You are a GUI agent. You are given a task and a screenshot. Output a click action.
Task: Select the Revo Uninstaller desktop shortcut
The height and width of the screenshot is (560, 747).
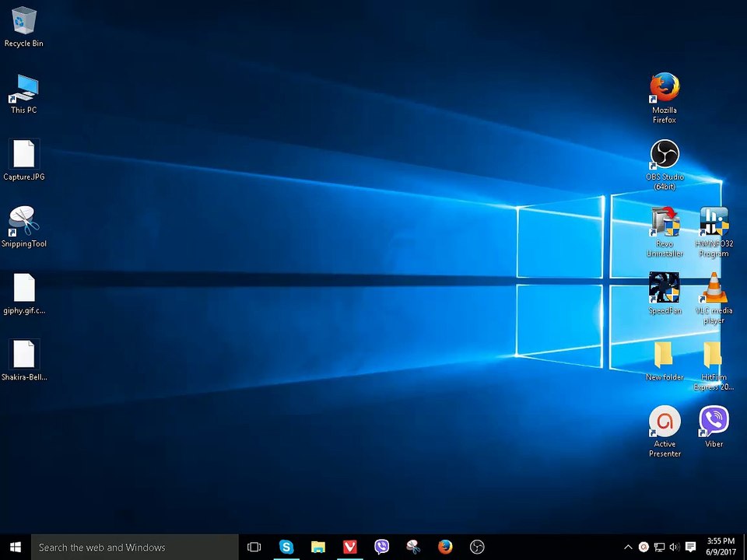pos(665,232)
